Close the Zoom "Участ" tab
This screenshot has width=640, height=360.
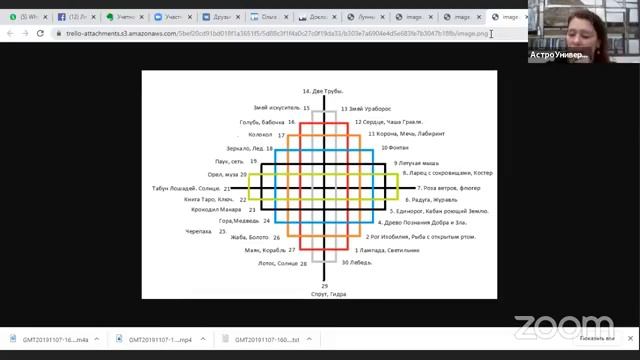point(190,17)
